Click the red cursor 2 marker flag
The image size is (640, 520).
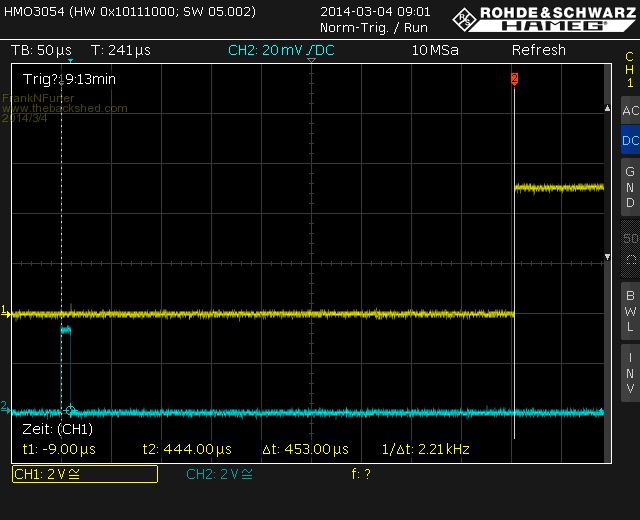(514, 78)
